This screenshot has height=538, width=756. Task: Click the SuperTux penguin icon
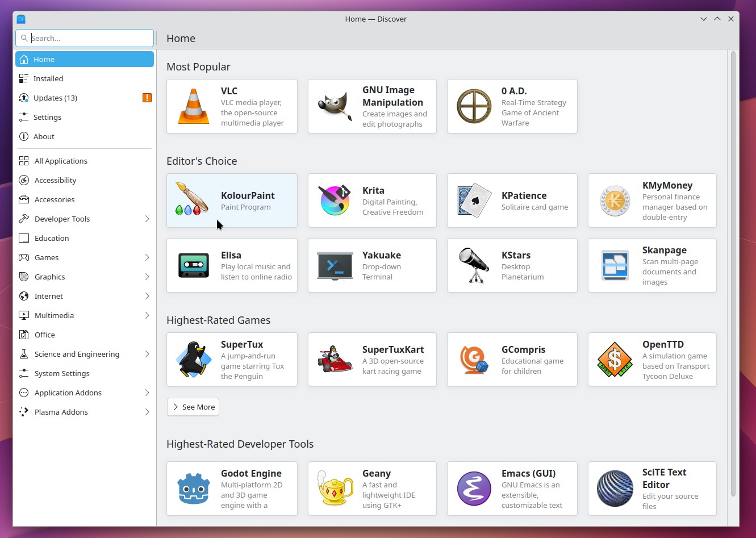[194, 360]
